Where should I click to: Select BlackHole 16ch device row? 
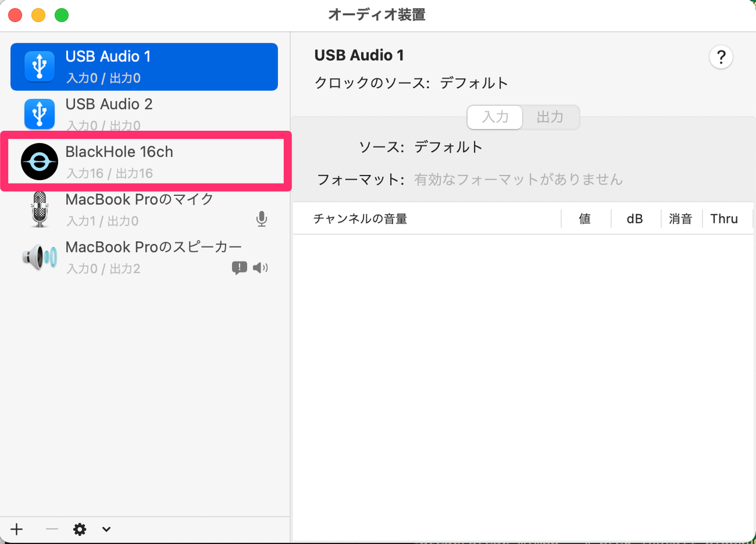pos(144,162)
